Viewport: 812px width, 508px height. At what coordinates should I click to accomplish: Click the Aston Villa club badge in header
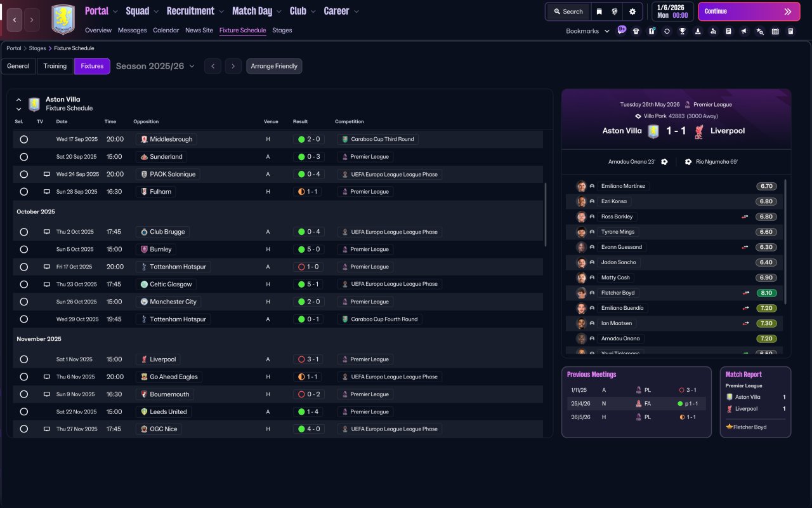point(63,19)
